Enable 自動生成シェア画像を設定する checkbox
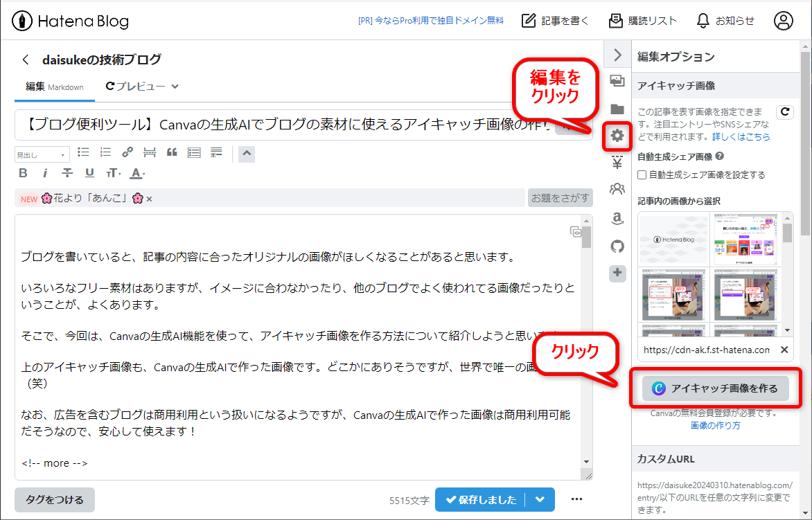812x520 pixels. (642, 175)
